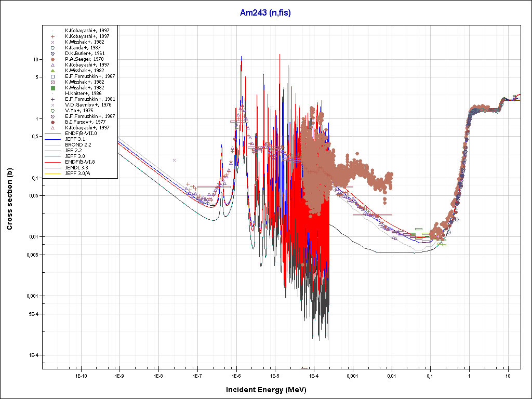The height and width of the screenshot is (399, 532).
Task: Click the Am243 (n,fis) plot title
Action: click(265, 13)
